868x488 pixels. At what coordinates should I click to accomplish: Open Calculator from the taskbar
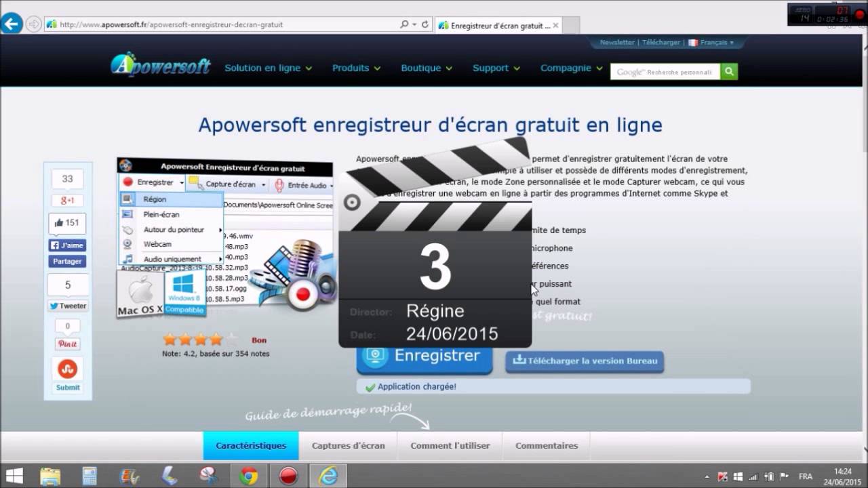90,476
